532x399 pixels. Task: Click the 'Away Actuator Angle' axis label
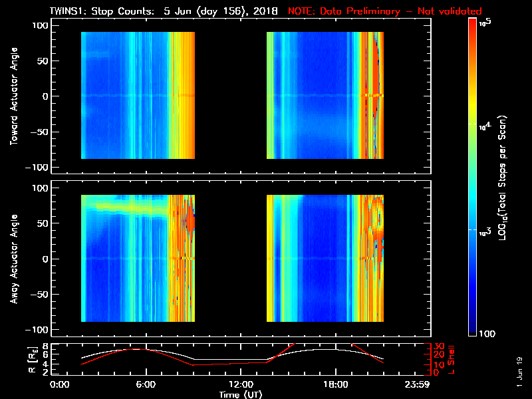tap(14, 259)
